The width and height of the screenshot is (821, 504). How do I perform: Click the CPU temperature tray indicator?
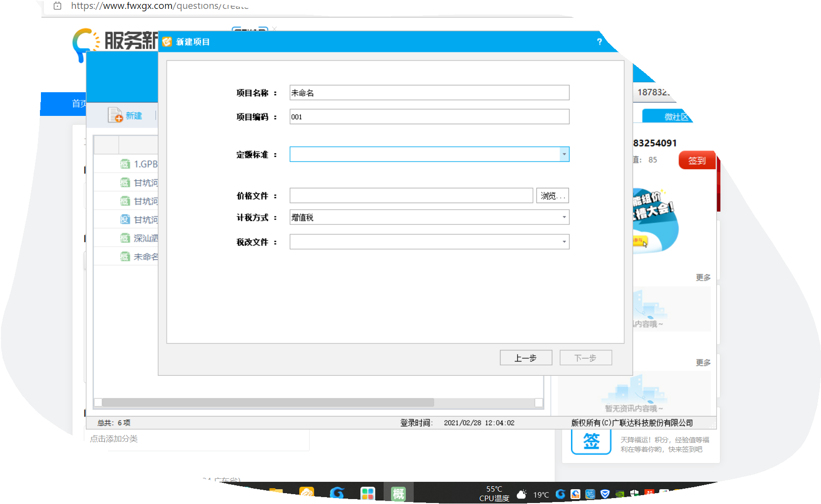[x=494, y=494]
